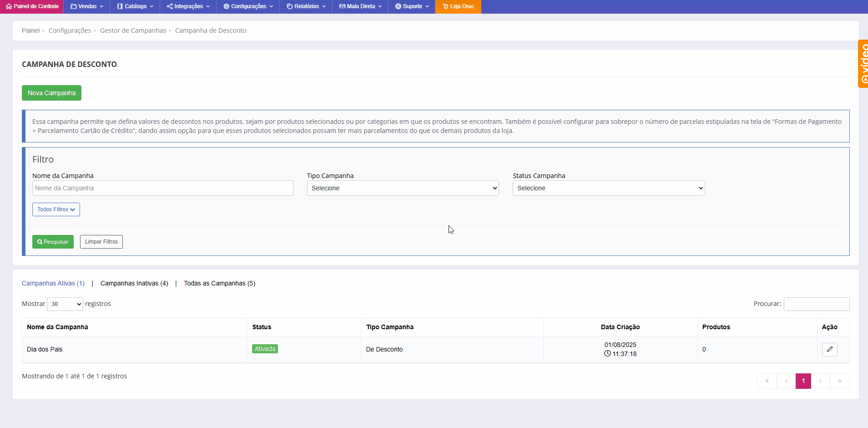Viewport: 868px width, 428px height.
Task: Open the Vendas menu
Action: (87, 6)
